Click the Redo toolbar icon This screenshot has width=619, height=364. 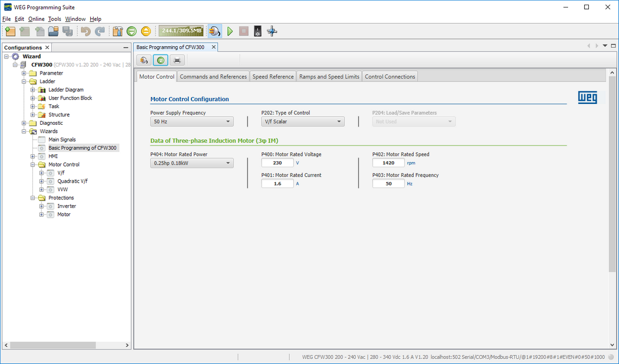(x=100, y=31)
